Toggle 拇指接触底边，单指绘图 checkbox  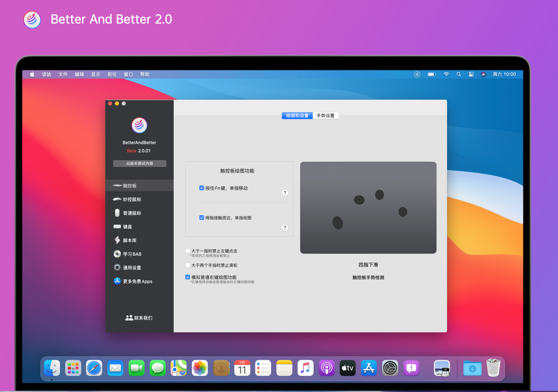[x=202, y=217]
